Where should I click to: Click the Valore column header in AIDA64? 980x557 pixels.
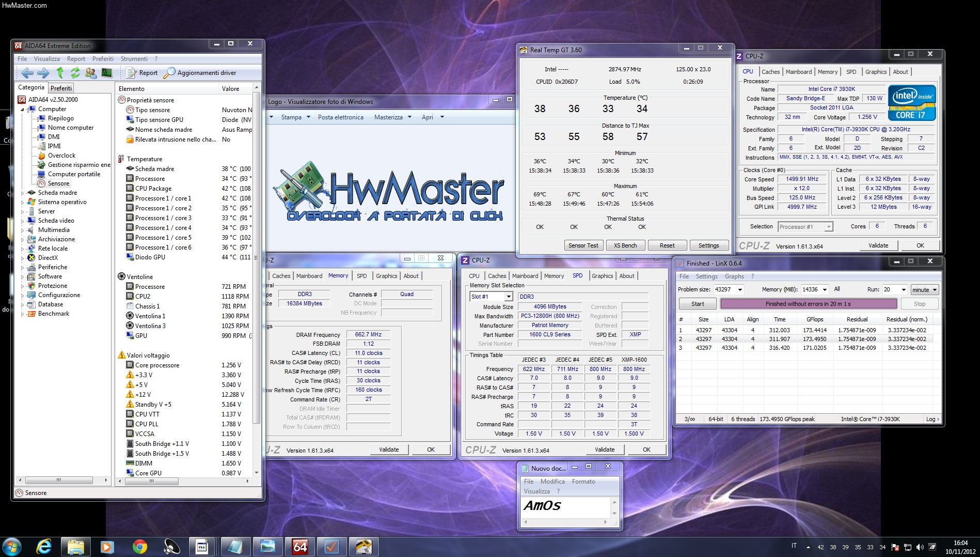tap(230, 89)
